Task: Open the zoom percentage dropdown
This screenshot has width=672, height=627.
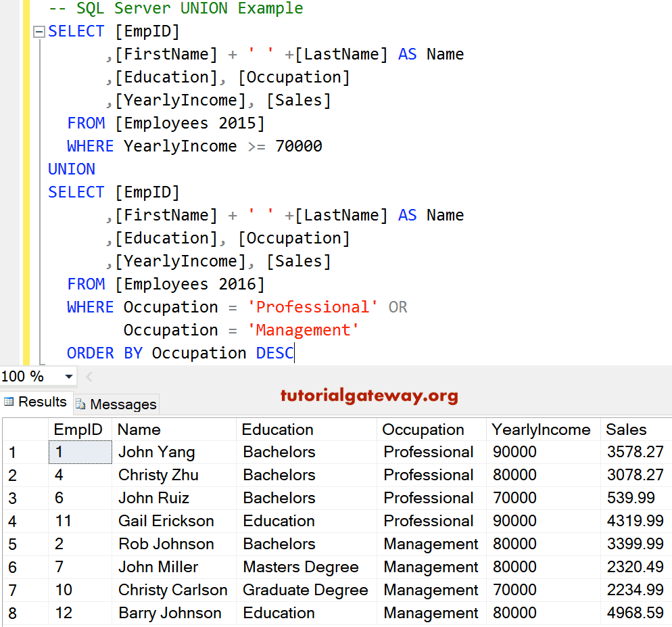Action: click(68, 376)
